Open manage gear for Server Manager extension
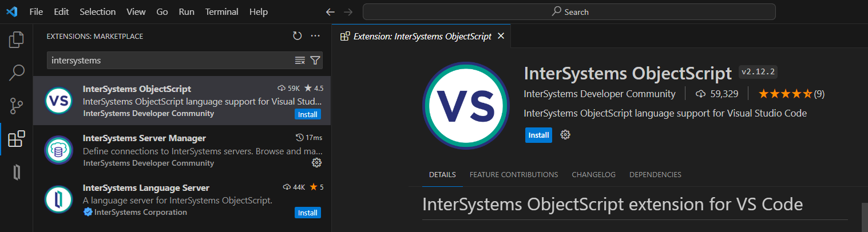Image resolution: width=868 pixels, height=232 pixels. (316, 163)
